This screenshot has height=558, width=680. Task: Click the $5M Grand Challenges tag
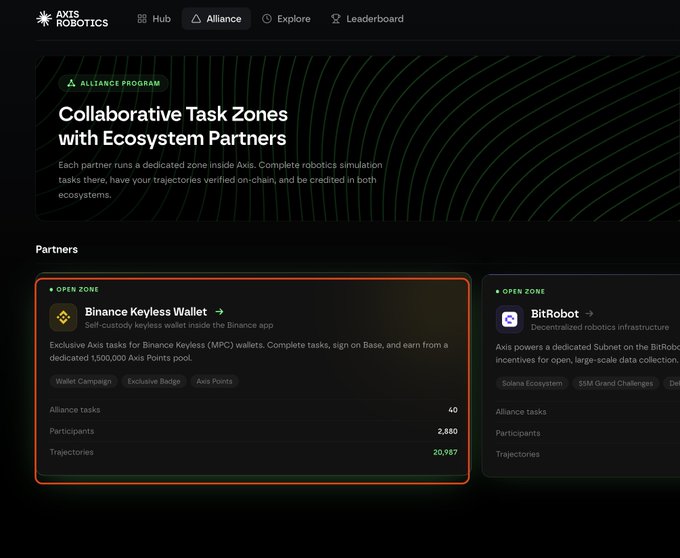point(615,383)
